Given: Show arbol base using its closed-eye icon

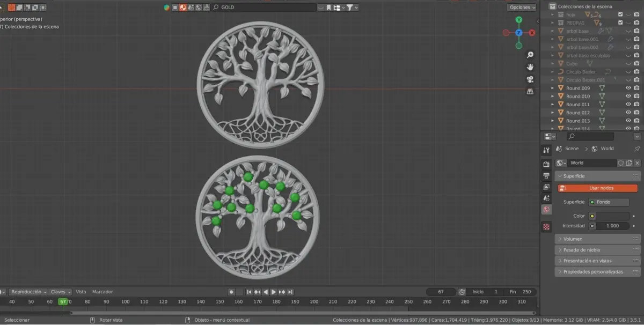Looking at the screenshot, I should tap(628, 31).
